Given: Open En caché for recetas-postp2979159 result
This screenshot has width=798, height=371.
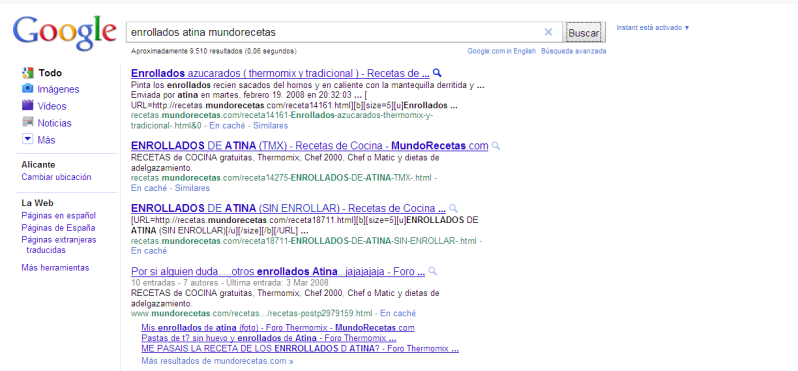Looking at the screenshot, I should (x=398, y=313).
